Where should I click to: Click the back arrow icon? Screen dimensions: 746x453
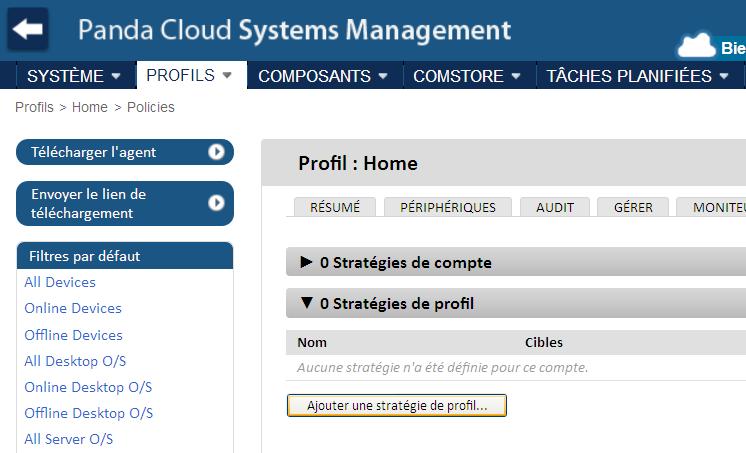28,29
